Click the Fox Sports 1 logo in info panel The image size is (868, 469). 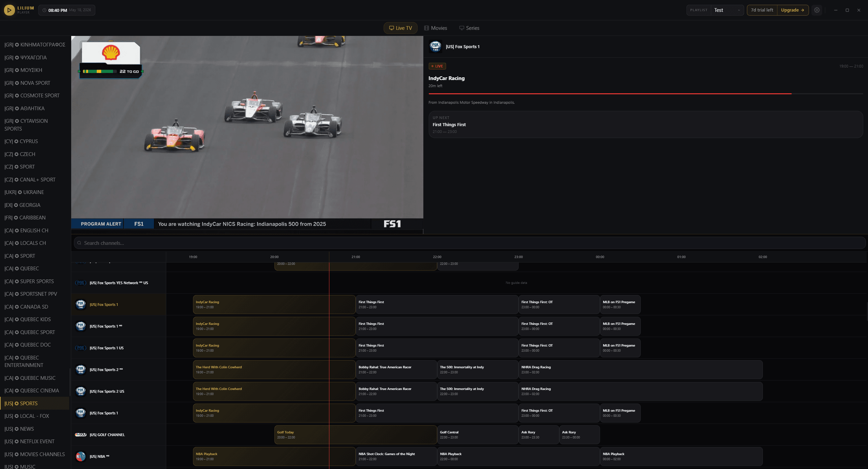click(435, 46)
